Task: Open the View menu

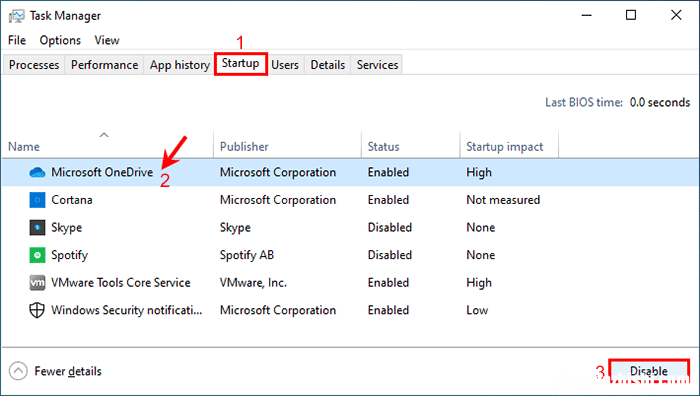Action: pos(107,40)
